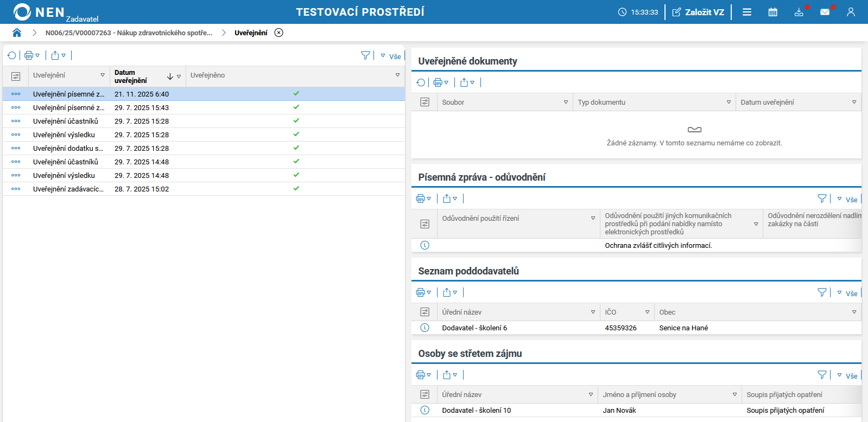This screenshot has height=422, width=868.
Task: Select Uveřejnění zadávací row
Action: click(204, 189)
